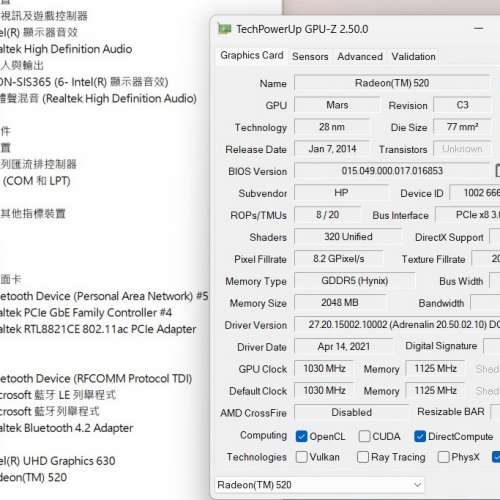Click the Shaders value 320 Unified
500x500 pixels.
(x=348, y=237)
